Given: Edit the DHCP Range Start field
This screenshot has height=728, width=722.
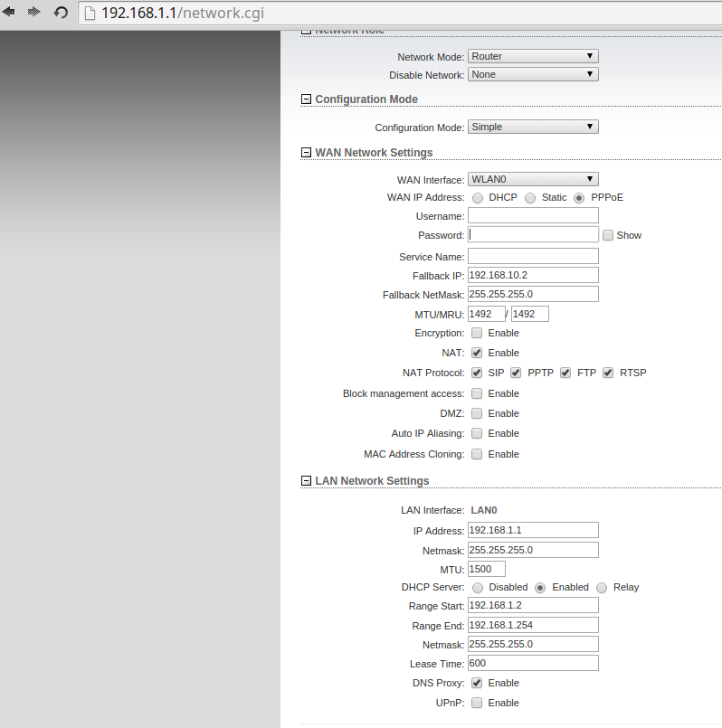Looking at the screenshot, I should [x=533, y=605].
